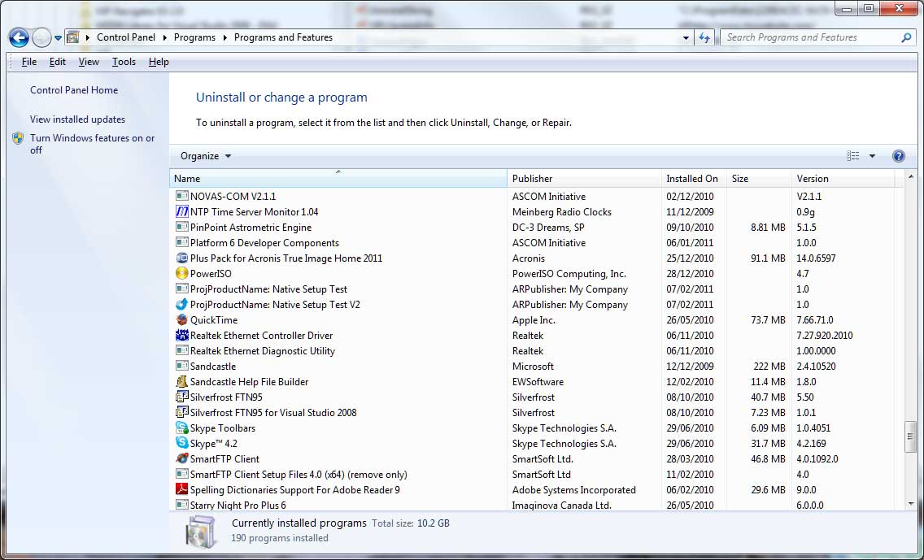Select Platform 6 Developer Components icon
The width and height of the screenshot is (924, 560).
[182, 242]
